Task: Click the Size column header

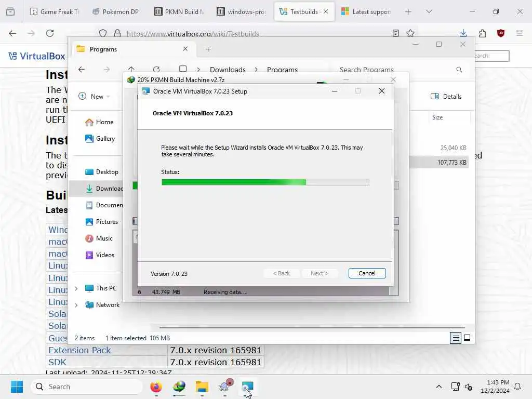Action: (449, 117)
